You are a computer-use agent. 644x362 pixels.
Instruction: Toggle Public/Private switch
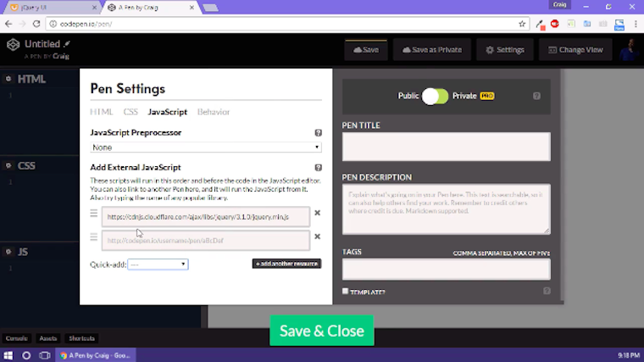[435, 96]
